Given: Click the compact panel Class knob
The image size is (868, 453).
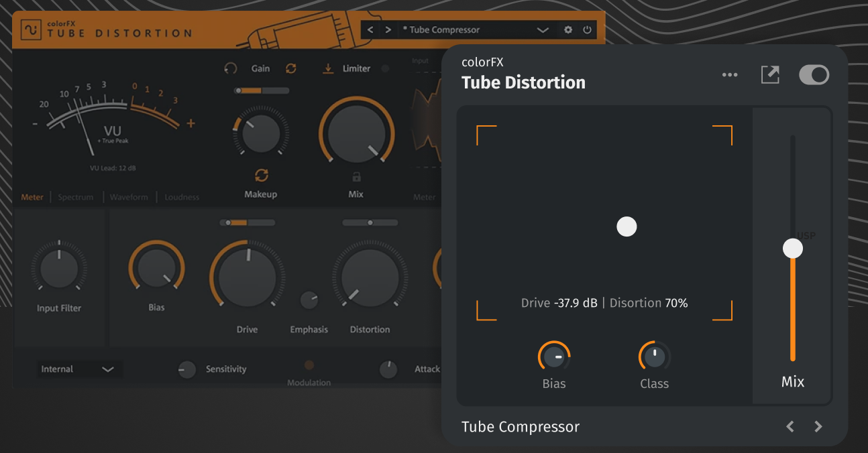Looking at the screenshot, I should point(655,357).
